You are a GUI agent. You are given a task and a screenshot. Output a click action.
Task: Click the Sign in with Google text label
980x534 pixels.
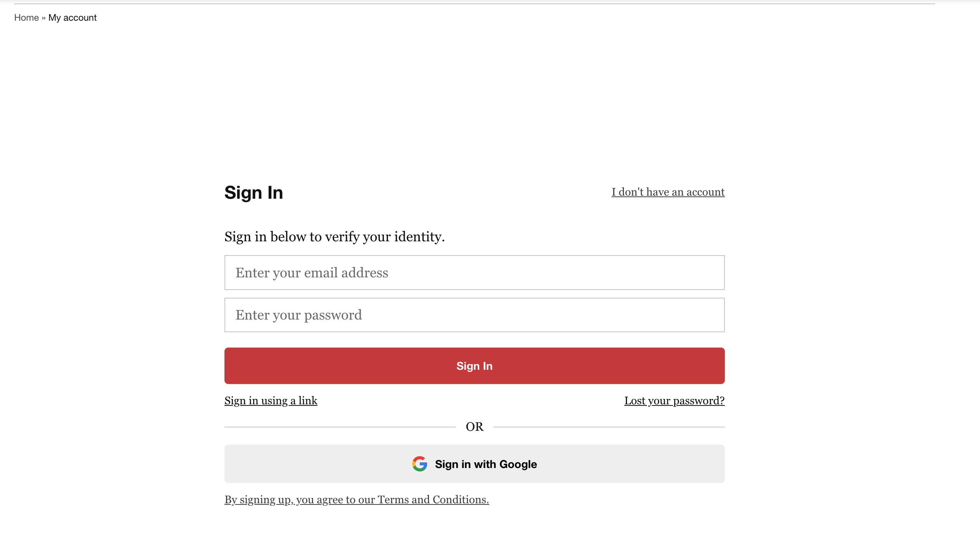click(486, 464)
